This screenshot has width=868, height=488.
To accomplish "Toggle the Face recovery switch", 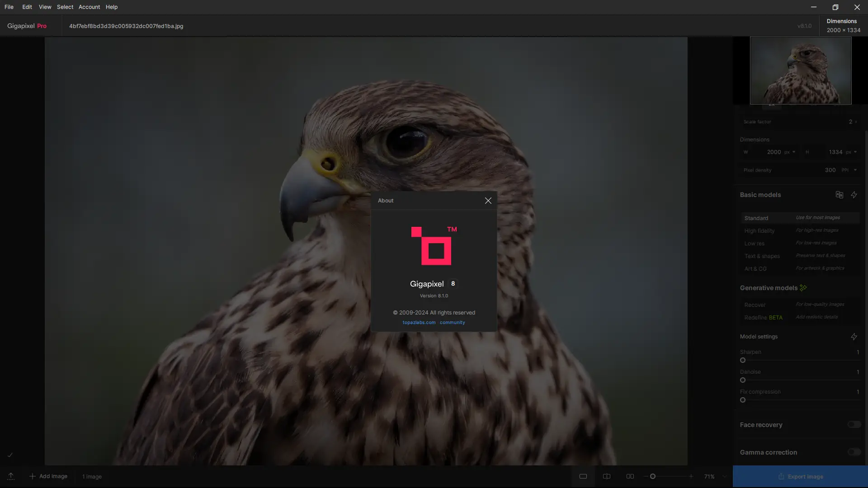I will coord(854,424).
